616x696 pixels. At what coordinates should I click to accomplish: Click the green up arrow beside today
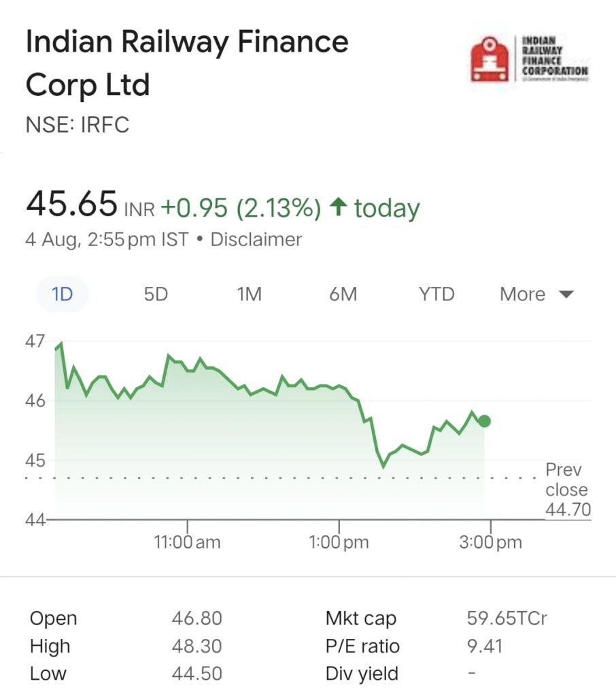(339, 207)
